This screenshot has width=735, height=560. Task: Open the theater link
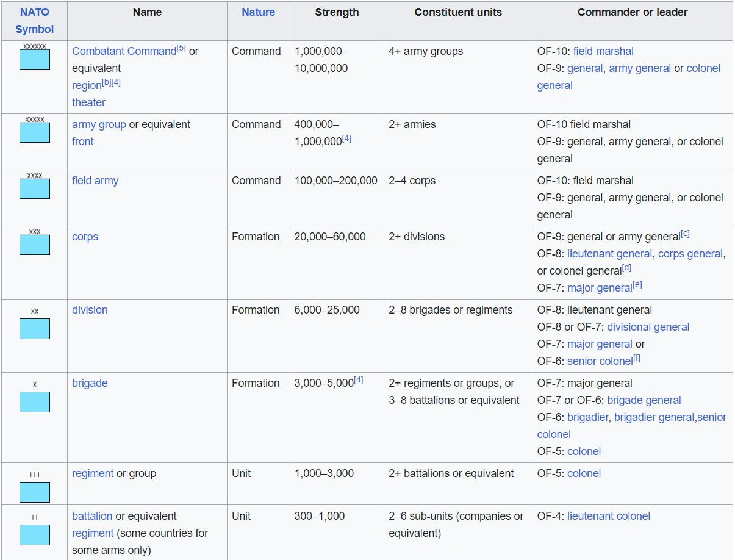88,102
